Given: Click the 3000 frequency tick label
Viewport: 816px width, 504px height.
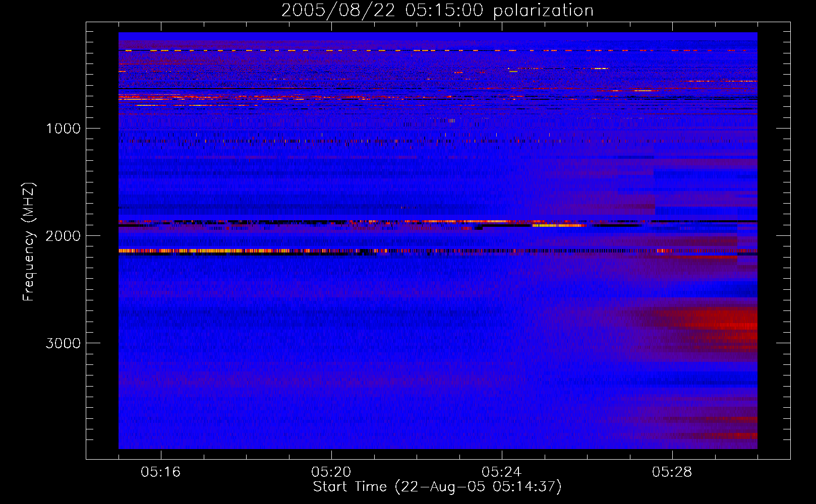Looking at the screenshot, I should coord(63,343).
